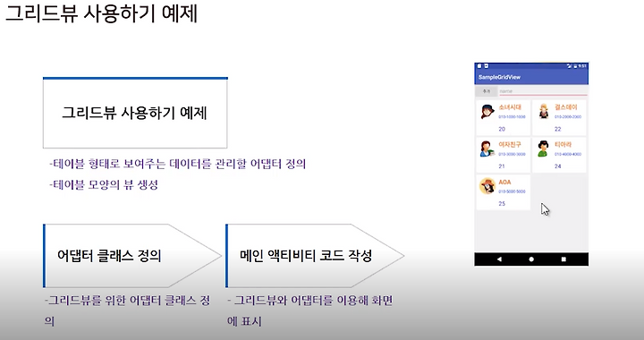644x340 pixels.
Task: Focus the name input field
Action: pos(544,91)
